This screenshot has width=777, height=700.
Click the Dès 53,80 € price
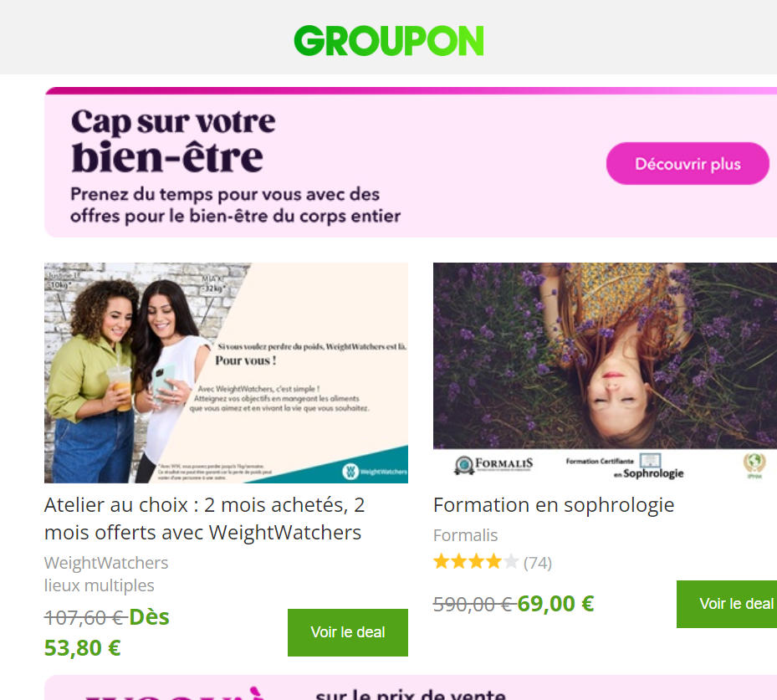click(x=107, y=632)
